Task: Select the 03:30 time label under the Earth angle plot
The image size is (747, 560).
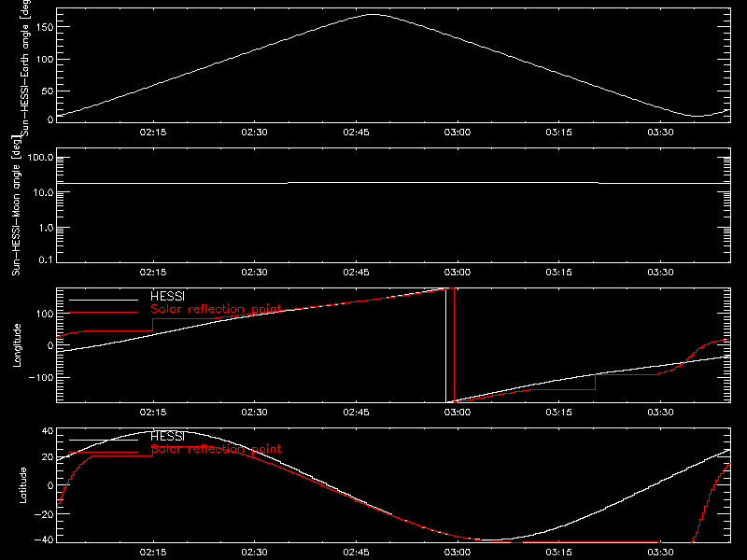Action: pyautogui.click(x=660, y=133)
